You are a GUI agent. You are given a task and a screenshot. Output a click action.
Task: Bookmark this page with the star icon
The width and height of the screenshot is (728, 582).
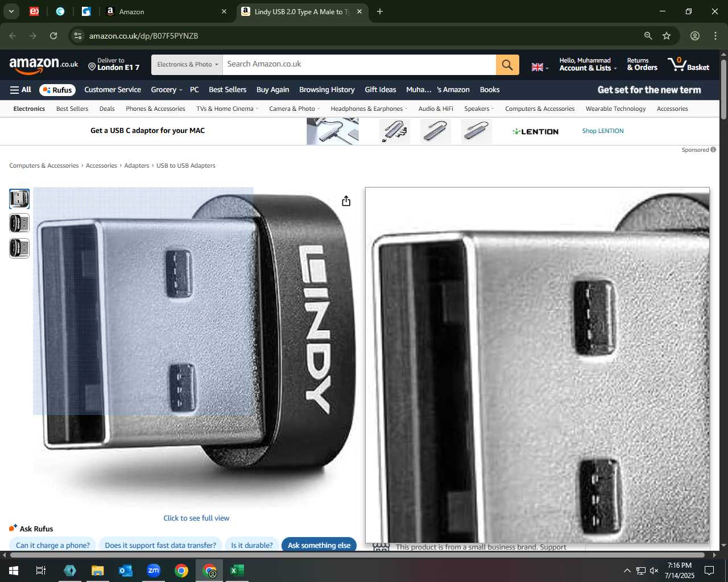[667, 36]
